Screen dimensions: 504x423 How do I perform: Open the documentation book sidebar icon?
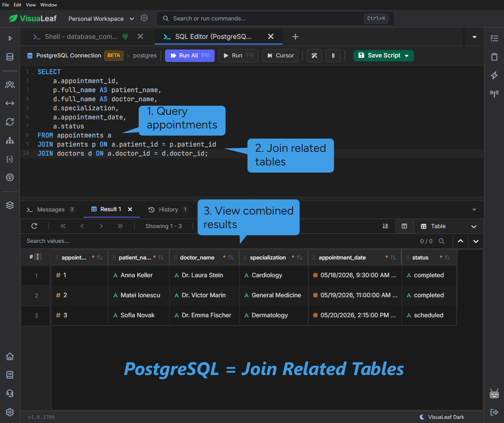tap(10, 375)
